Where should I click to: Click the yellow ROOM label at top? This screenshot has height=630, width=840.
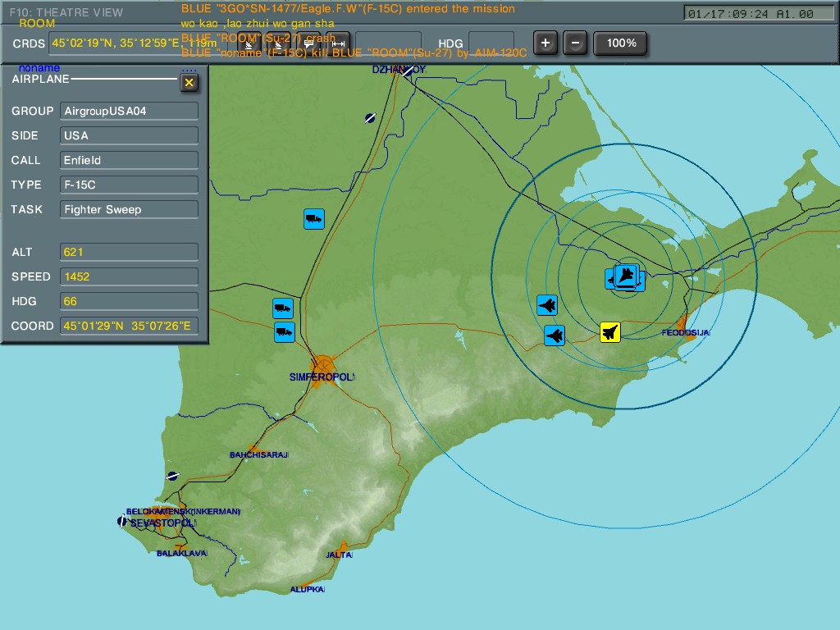pos(37,24)
